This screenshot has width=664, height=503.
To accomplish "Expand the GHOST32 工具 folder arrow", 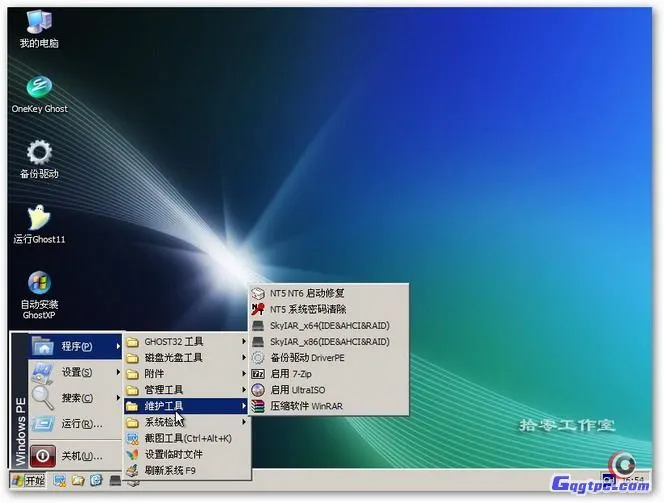I will pyautogui.click(x=244, y=341).
